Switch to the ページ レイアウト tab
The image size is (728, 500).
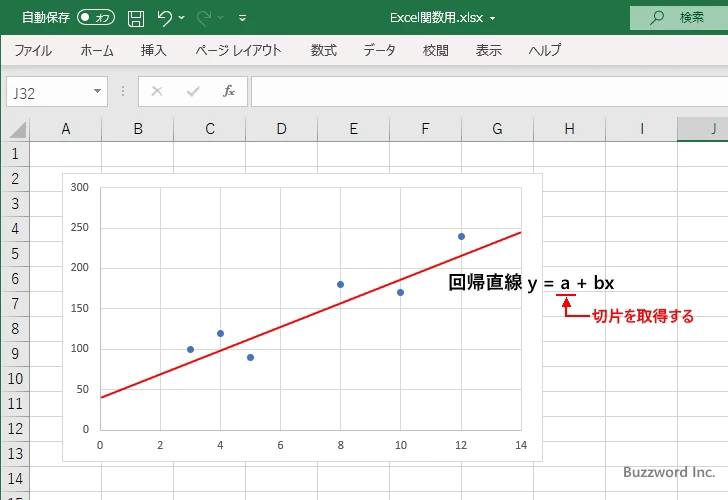pos(238,50)
